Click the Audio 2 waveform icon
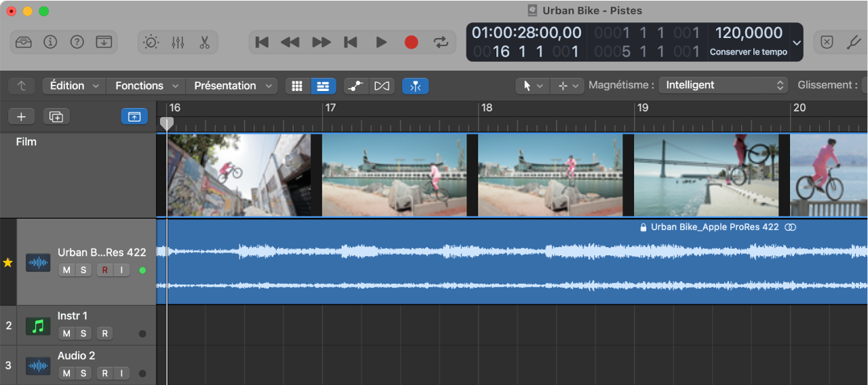The height and width of the screenshot is (385, 868). pos(38,366)
